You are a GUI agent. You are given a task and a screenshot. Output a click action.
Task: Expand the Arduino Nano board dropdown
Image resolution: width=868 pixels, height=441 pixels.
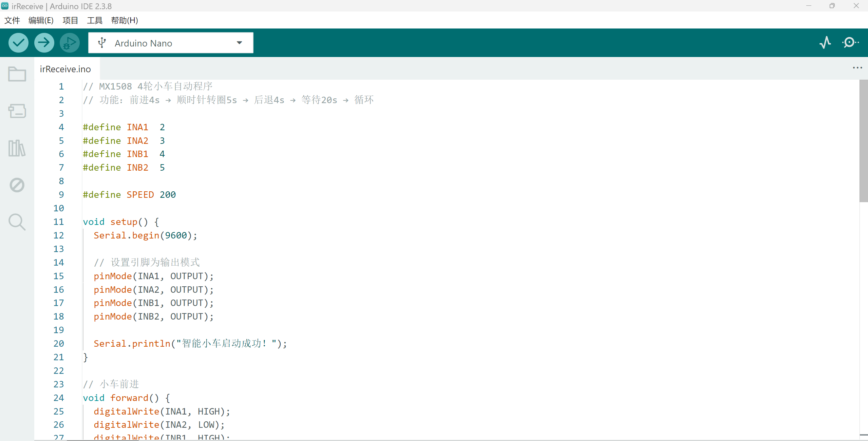tap(170, 43)
